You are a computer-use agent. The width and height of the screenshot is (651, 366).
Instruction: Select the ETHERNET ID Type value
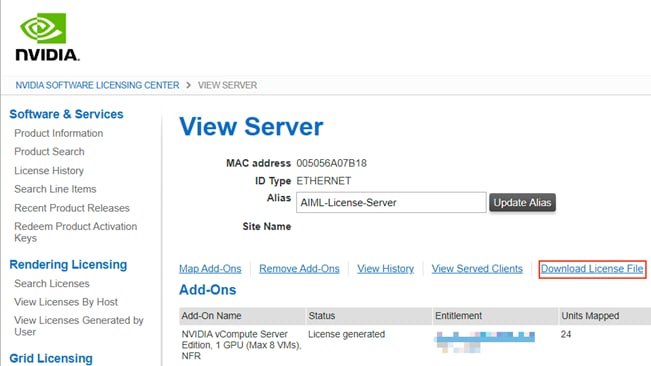[x=324, y=181]
